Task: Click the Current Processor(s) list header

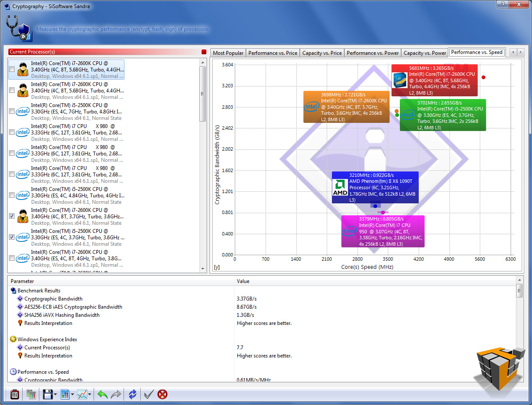Action: tap(107, 52)
